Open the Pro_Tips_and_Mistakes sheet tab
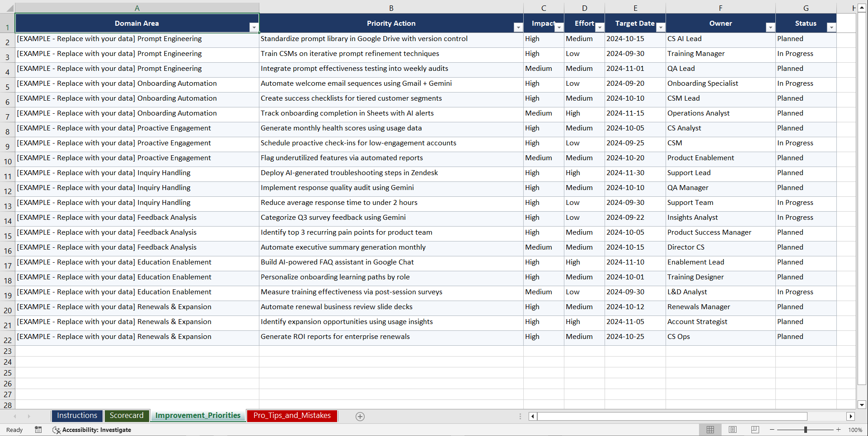 [x=292, y=416]
